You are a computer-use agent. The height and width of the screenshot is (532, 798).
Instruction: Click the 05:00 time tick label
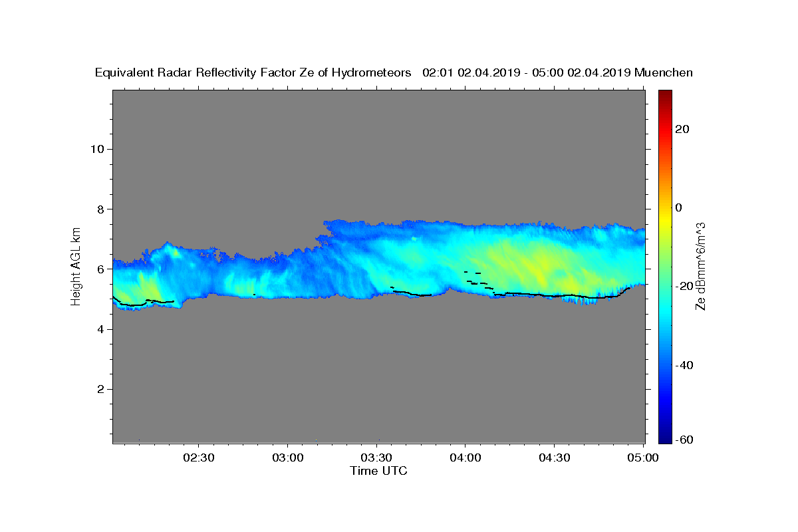click(x=643, y=458)
